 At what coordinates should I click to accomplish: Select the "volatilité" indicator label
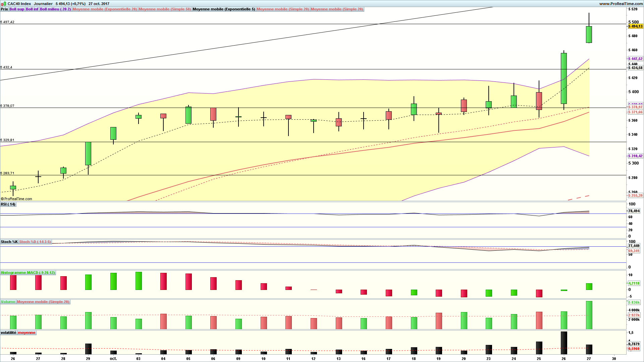pyautogui.click(x=9, y=333)
